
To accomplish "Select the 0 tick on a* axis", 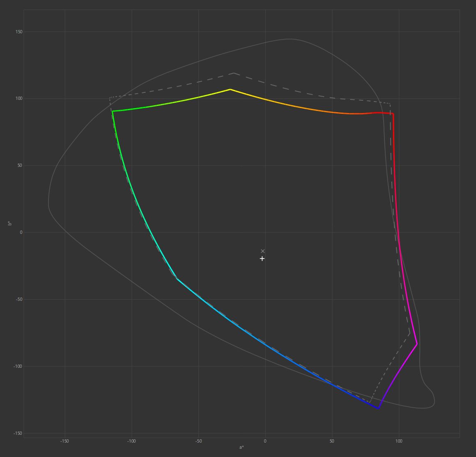I will [x=265, y=441].
